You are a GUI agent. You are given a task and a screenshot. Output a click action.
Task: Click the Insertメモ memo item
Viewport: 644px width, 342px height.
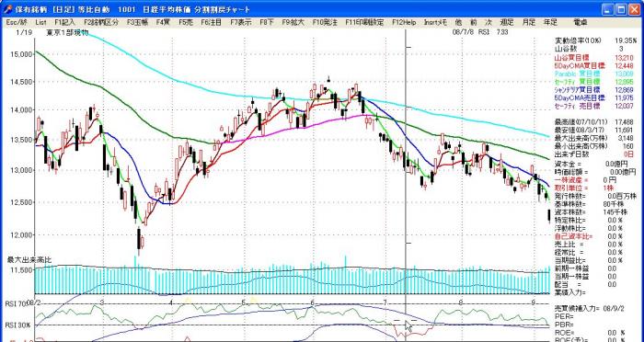(x=435, y=23)
